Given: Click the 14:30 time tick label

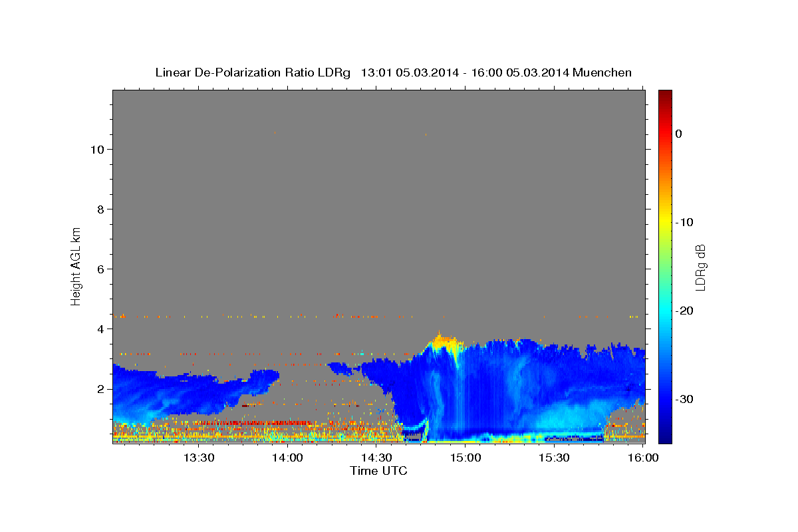Looking at the screenshot, I should coord(376,458).
